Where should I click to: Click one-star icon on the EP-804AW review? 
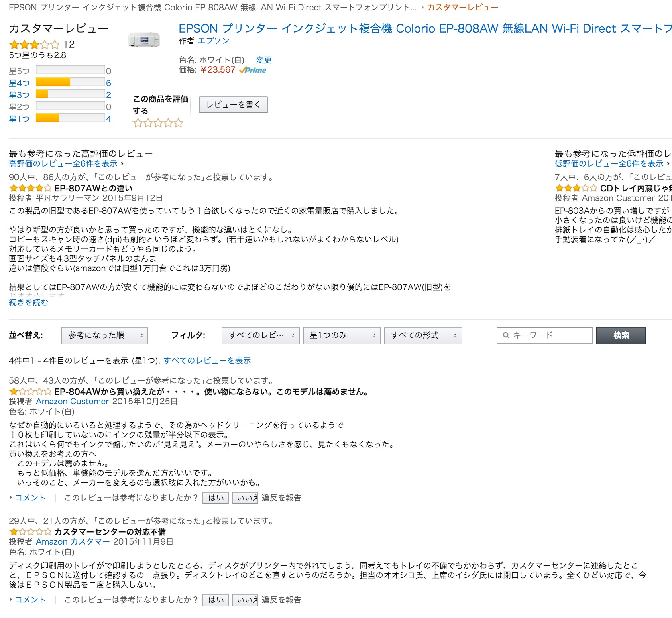coord(30,392)
